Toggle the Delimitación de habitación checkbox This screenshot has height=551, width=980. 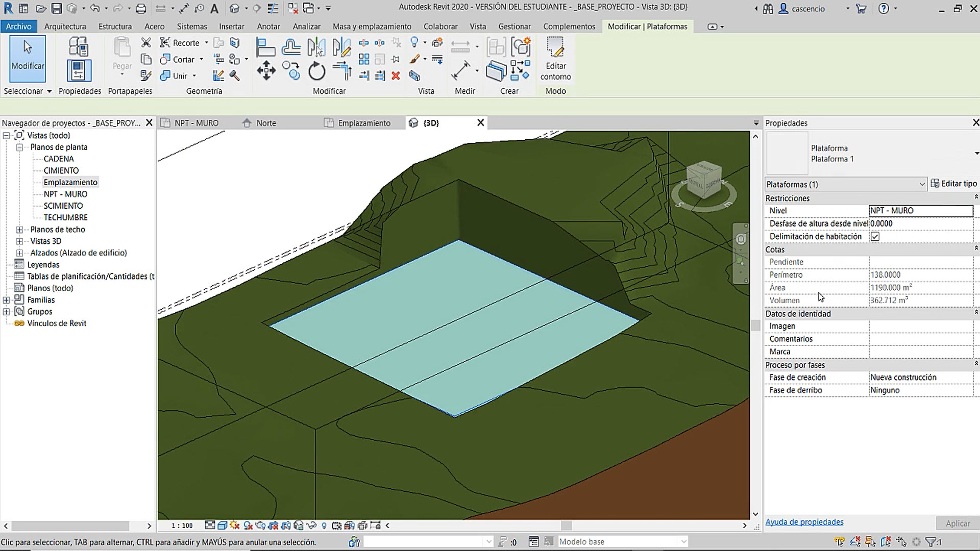click(x=875, y=236)
